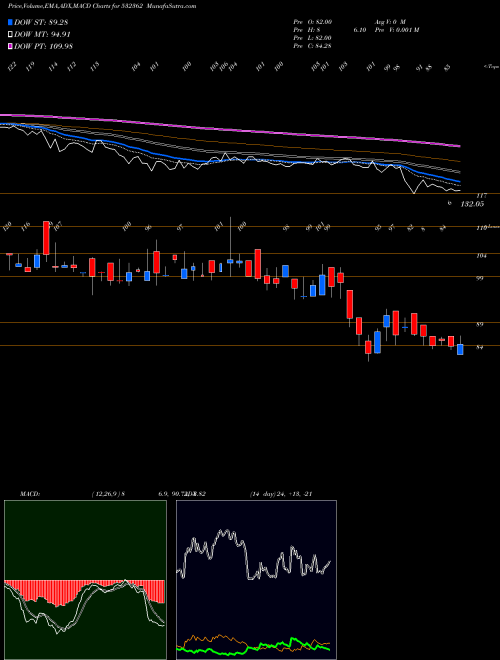This screenshot has width=500, height=660.
Task: Click the magenta DOW PT legend swatch
Action: tap(10, 46)
